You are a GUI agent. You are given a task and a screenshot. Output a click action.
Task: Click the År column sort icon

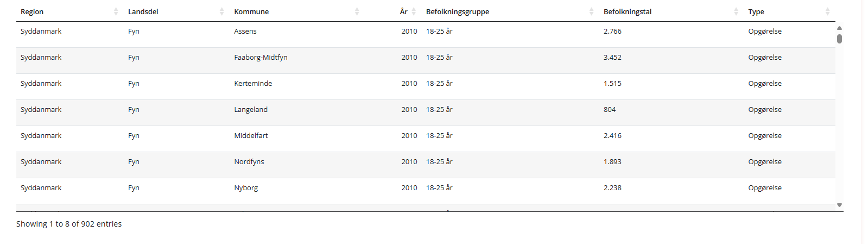[414, 11]
